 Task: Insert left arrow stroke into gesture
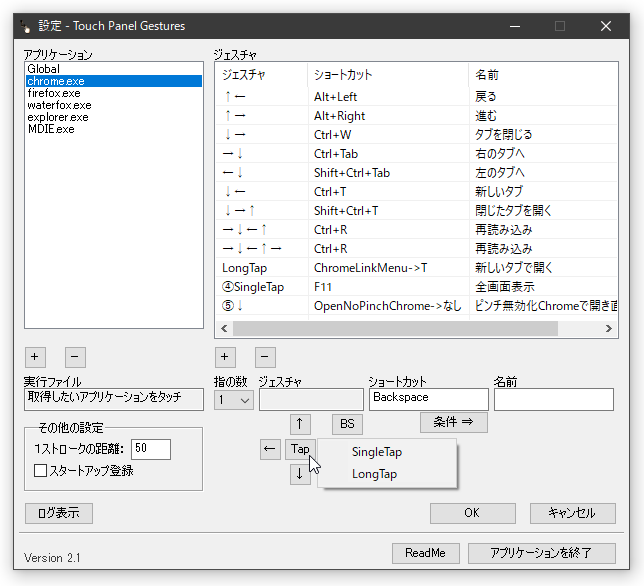click(270, 449)
